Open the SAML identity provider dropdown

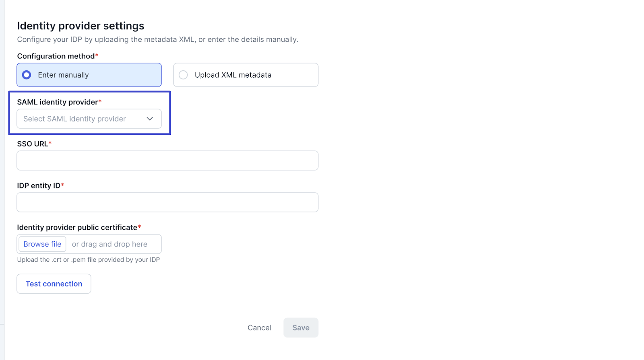click(89, 119)
